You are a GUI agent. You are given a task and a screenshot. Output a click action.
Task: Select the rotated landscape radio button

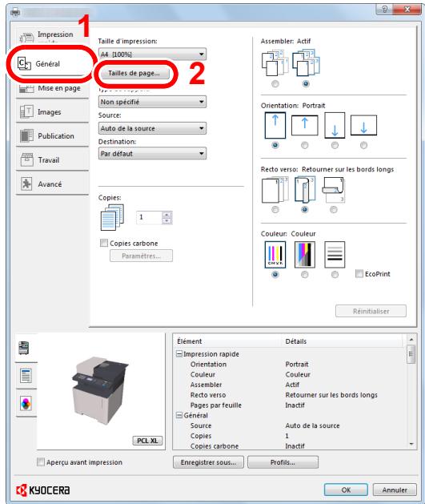point(363,145)
